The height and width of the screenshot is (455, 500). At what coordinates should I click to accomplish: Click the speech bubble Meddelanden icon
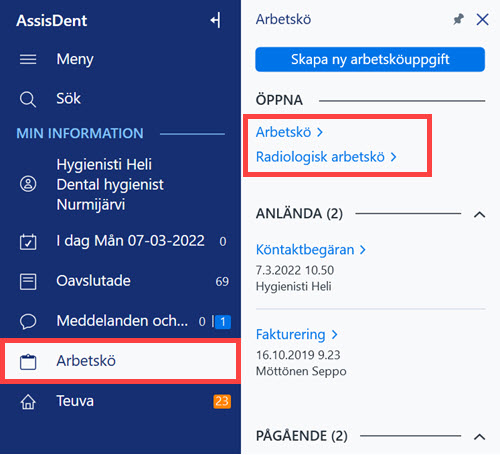point(28,322)
